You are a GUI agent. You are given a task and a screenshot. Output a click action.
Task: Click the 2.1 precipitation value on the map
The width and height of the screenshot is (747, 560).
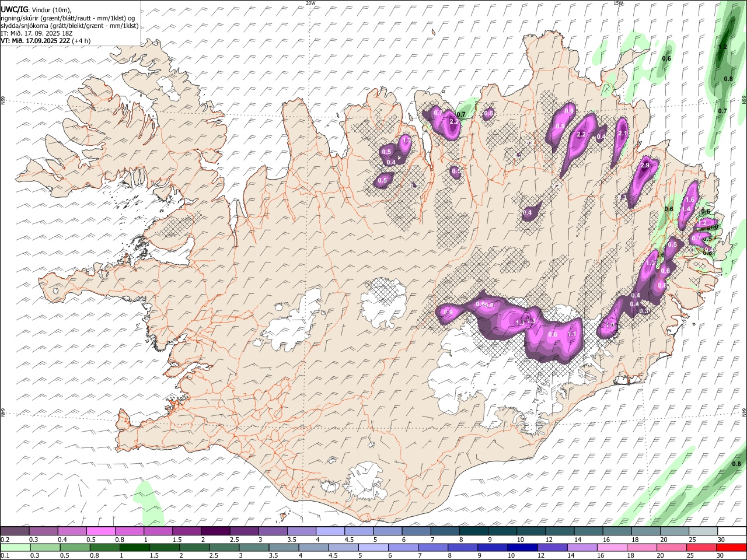pyautogui.click(x=622, y=134)
